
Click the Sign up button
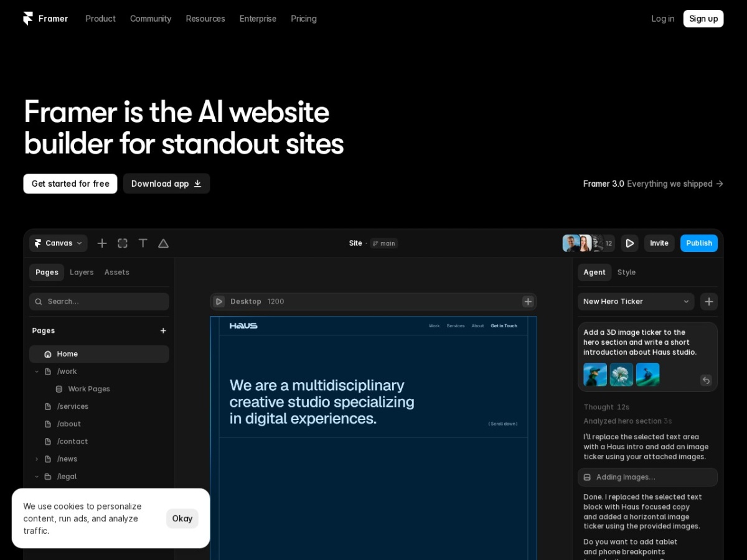coord(703,19)
